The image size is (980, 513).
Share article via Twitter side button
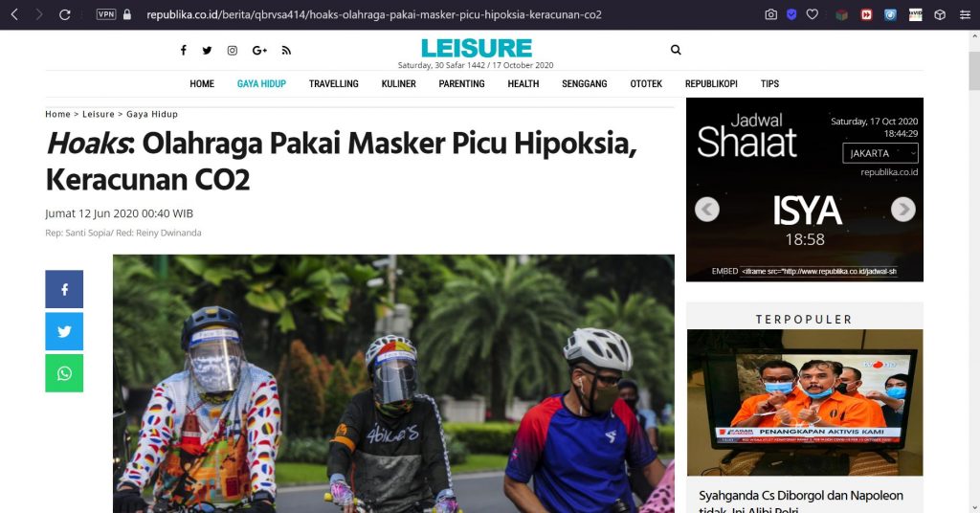64,331
